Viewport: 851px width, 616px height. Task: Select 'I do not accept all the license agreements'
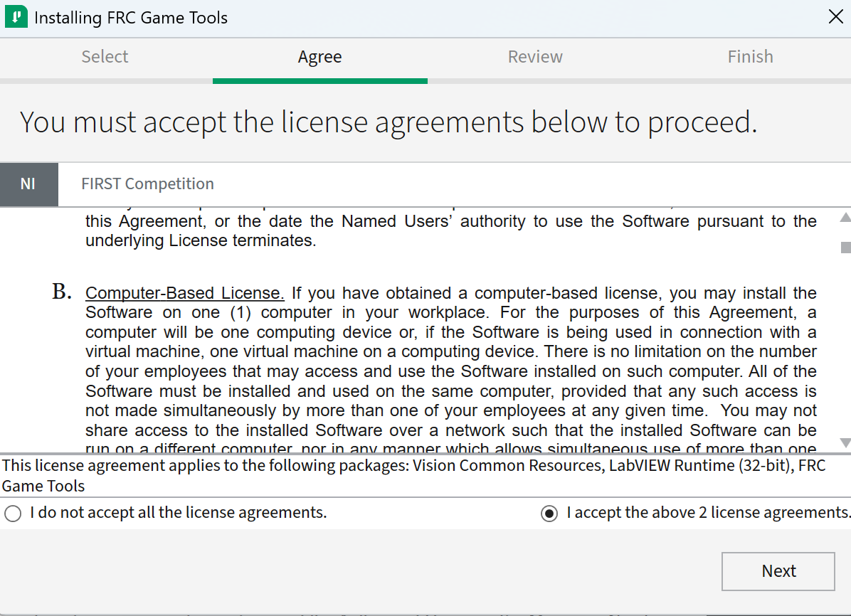pos(13,514)
